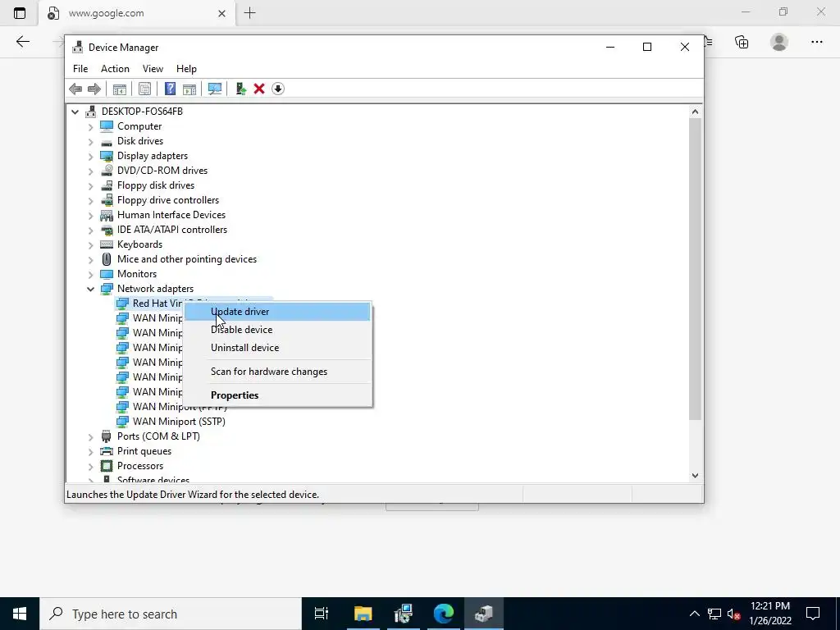Click the scrollbar down arrow in device tree
840x630 pixels.
point(695,475)
